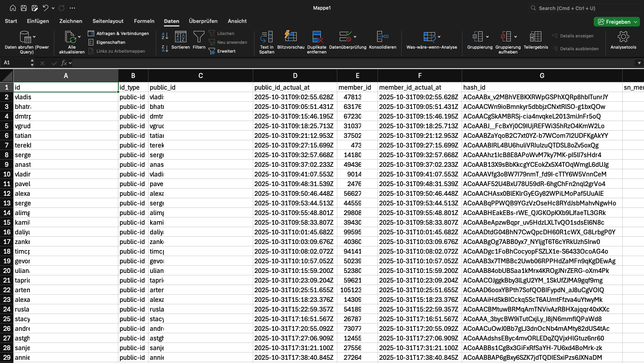The image size is (644, 363).
Task: Run Blitzvorschau flash fill tool
Action: click(x=291, y=37)
